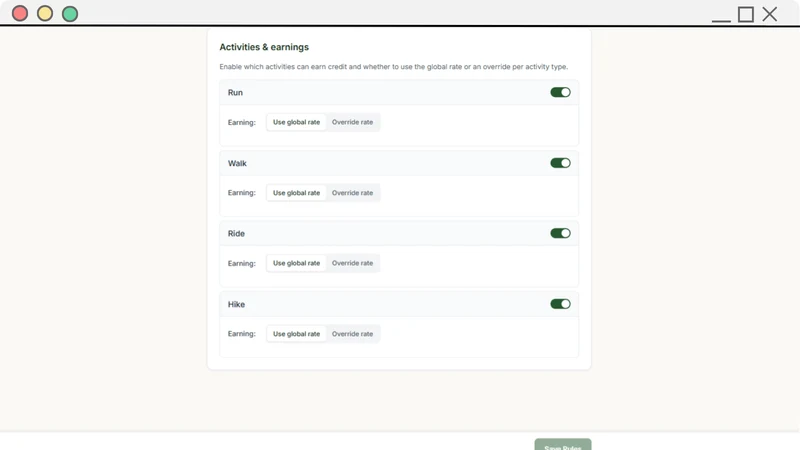The width and height of the screenshot is (800, 450).
Task: Toggle the Run activity switch
Action: click(x=560, y=92)
